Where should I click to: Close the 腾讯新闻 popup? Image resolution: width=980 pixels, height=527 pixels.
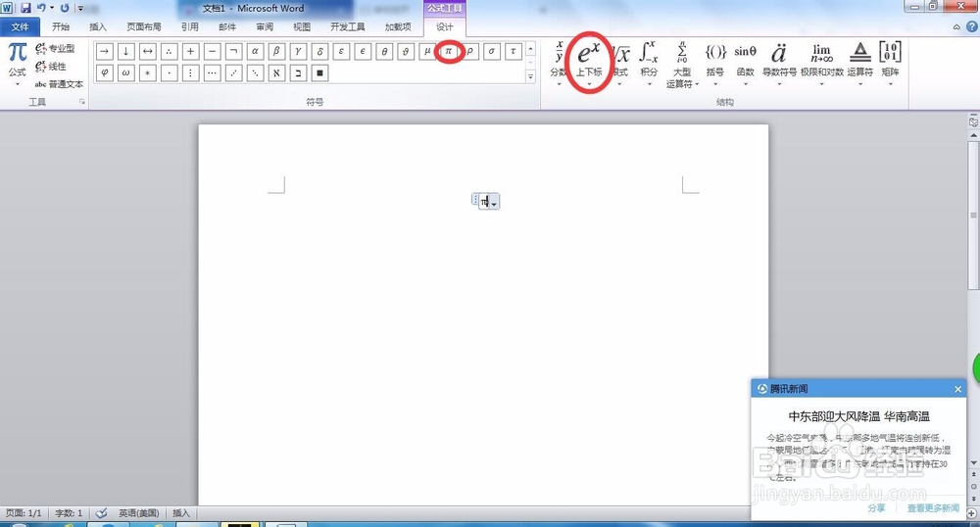958,389
